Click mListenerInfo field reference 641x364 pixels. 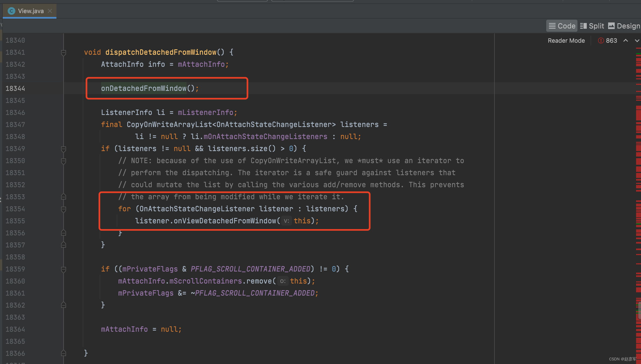pos(205,112)
